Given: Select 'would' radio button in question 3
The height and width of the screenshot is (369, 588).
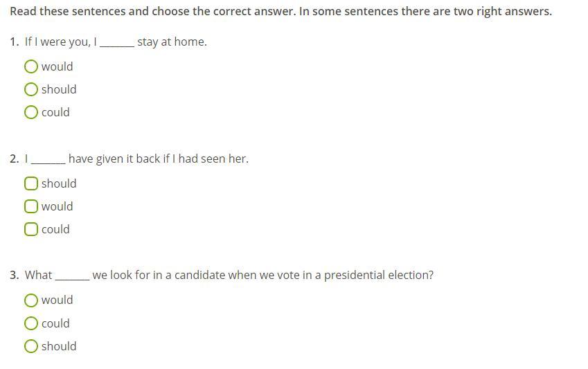Looking at the screenshot, I should [x=31, y=300].
